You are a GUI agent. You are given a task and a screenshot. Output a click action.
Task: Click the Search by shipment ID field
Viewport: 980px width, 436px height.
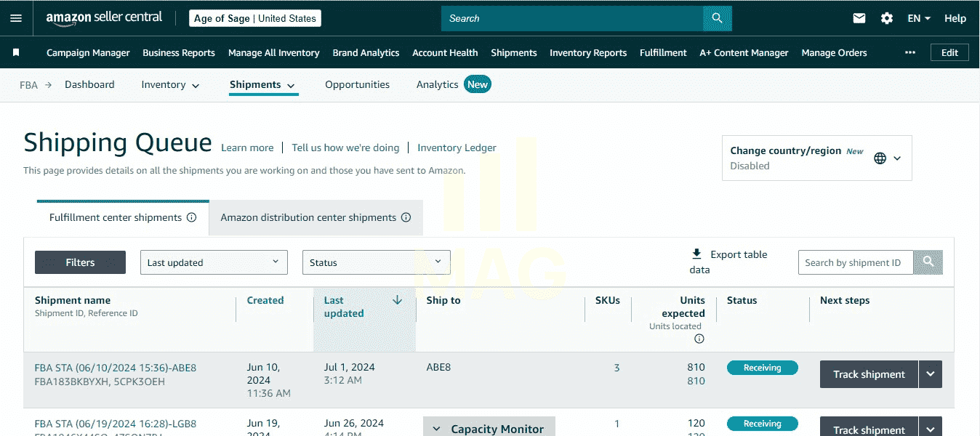pyautogui.click(x=856, y=262)
